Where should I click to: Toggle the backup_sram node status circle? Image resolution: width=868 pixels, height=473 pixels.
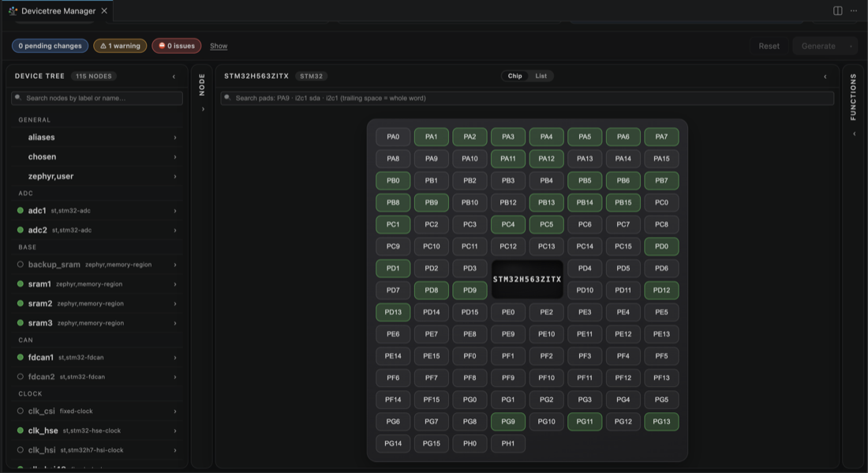[x=21, y=265]
